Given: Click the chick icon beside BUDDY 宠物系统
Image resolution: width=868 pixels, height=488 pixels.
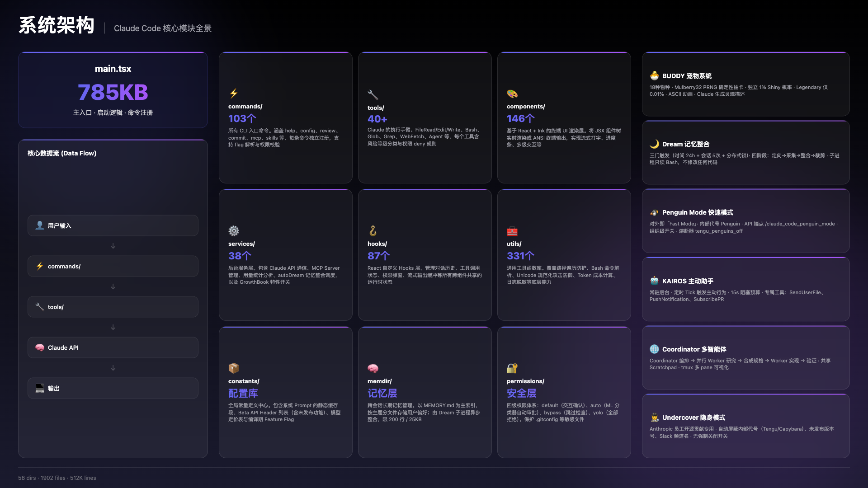Looking at the screenshot, I should tap(654, 76).
